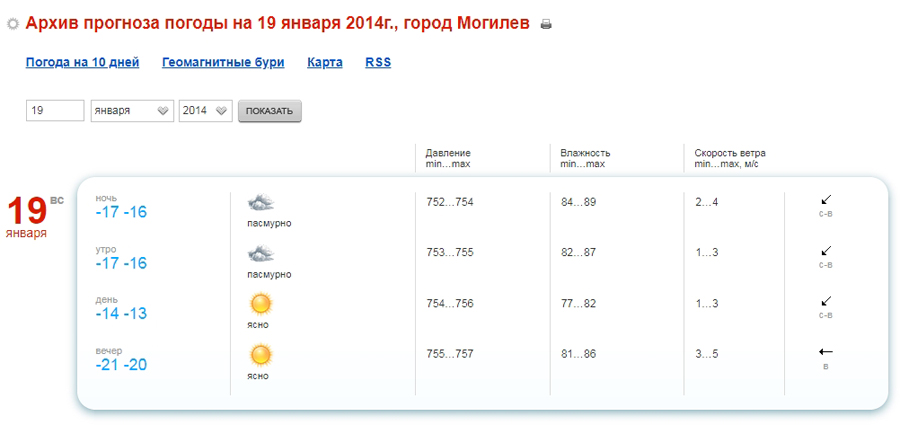
Task: Click the day input field with 19
Action: click(x=55, y=111)
